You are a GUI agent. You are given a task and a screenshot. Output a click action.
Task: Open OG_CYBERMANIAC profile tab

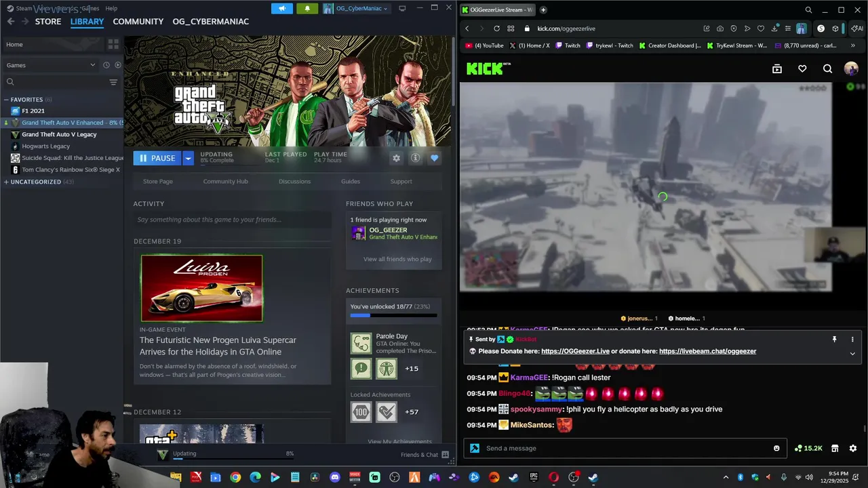[x=211, y=22]
